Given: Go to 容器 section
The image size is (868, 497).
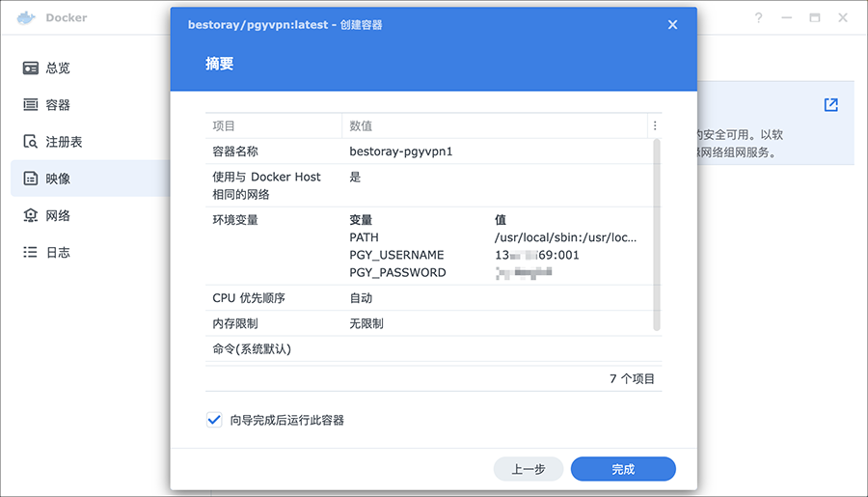Looking at the screenshot, I should point(58,105).
